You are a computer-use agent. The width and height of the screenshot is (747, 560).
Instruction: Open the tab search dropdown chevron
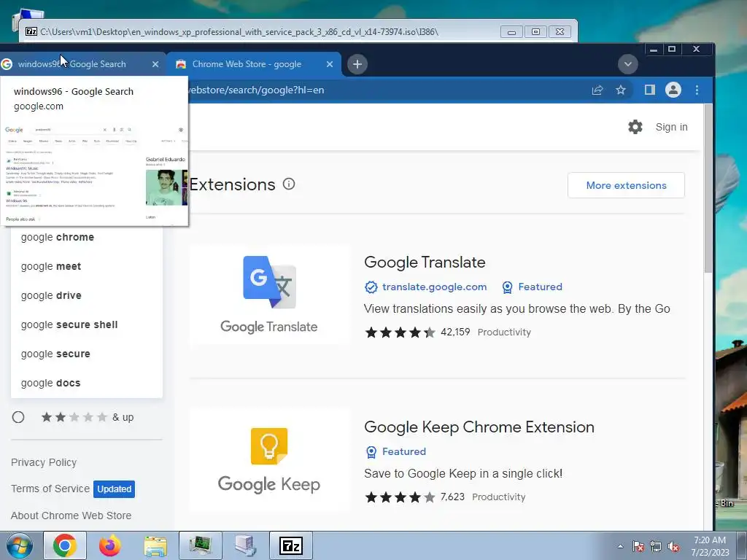click(x=627, y=64)
